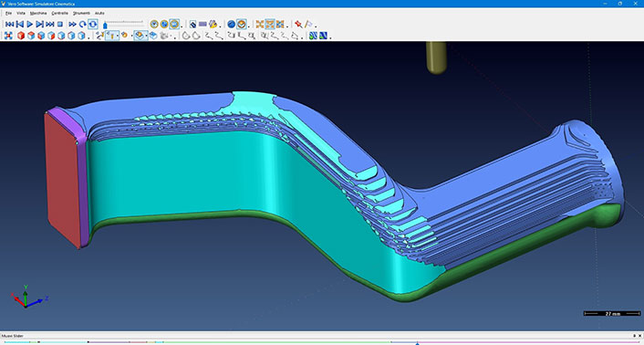Click the flag icon beside the pushpin

click(308, 25)
